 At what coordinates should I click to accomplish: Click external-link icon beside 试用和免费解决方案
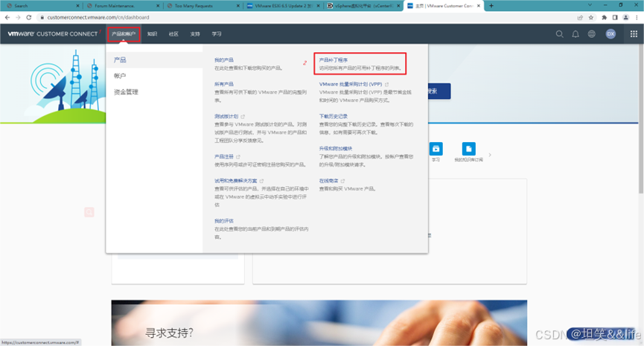point(261,181)
